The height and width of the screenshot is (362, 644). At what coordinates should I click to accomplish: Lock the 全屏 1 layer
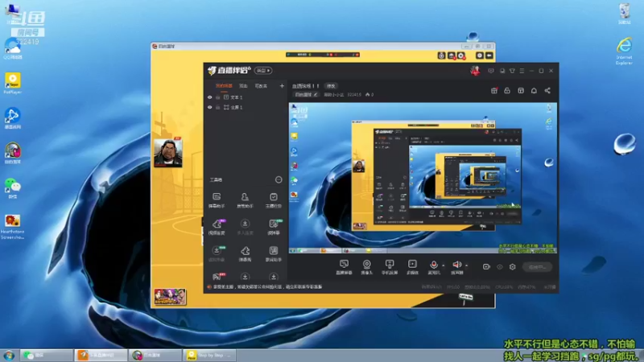(217, 107)
